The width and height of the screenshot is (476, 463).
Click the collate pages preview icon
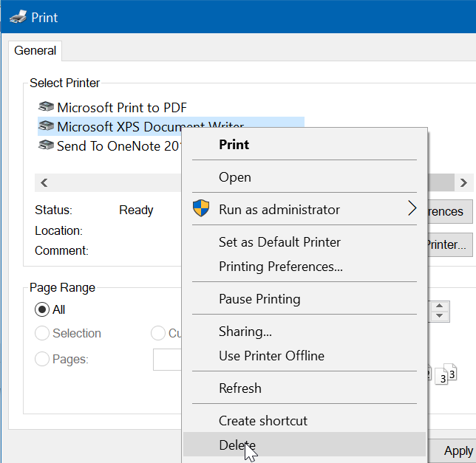445,375
